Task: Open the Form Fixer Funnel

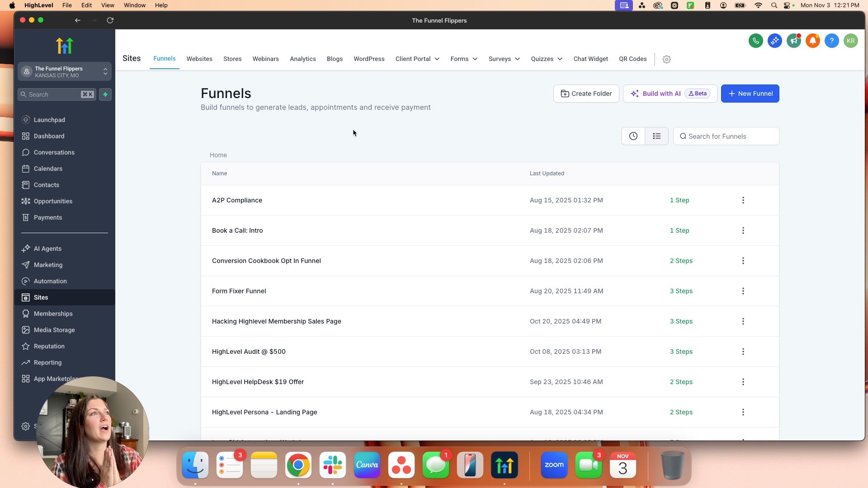Action: click(x=239, y=291)
